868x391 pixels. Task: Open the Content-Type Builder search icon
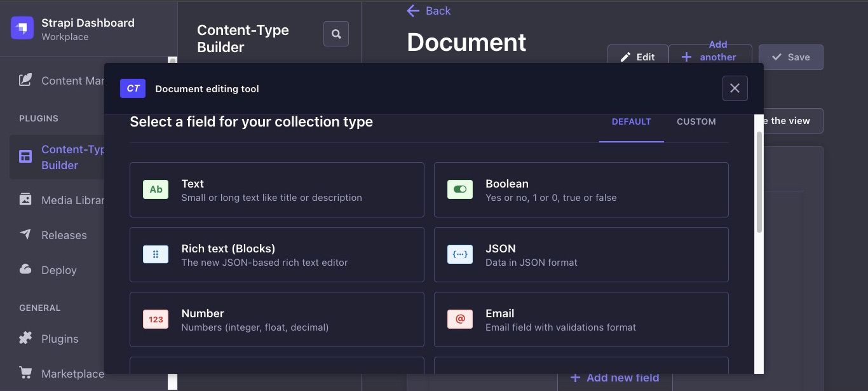336,34
